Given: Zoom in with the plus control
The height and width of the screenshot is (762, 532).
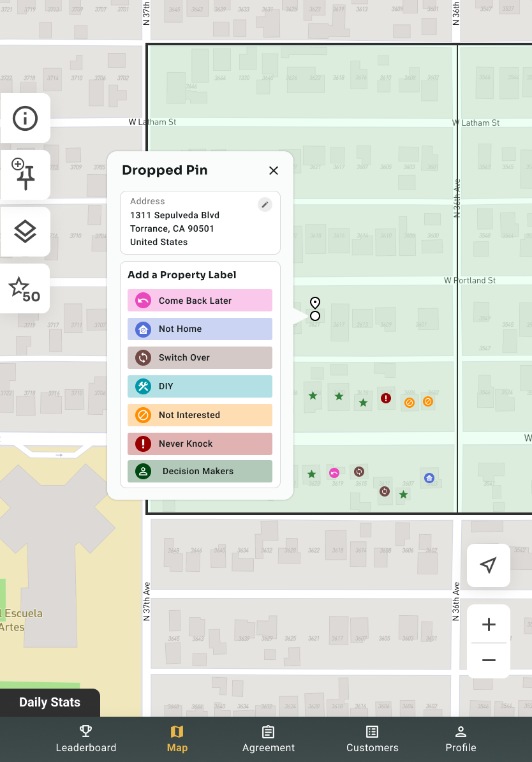Looking at the screenshot, I should (489, 625).
